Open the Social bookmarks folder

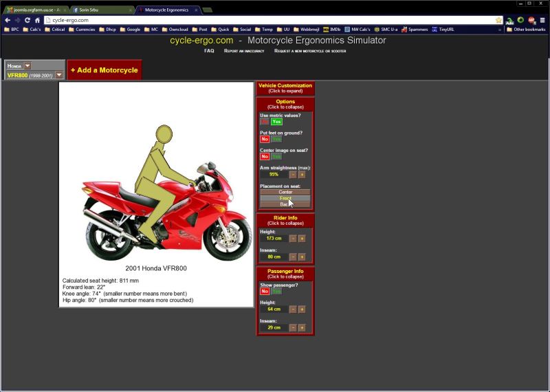242,30
